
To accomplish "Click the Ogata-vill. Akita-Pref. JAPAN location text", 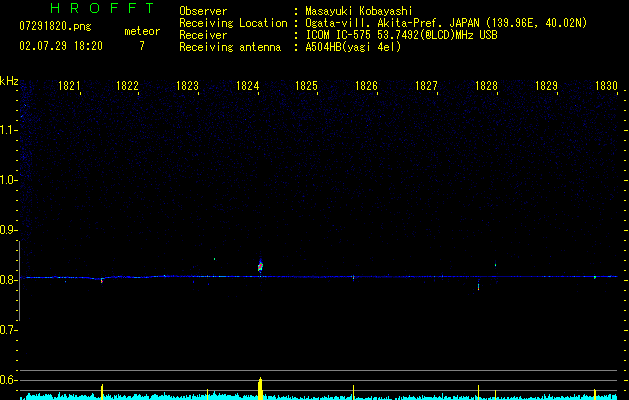I will pyautogui.click(x=446, y=23).
